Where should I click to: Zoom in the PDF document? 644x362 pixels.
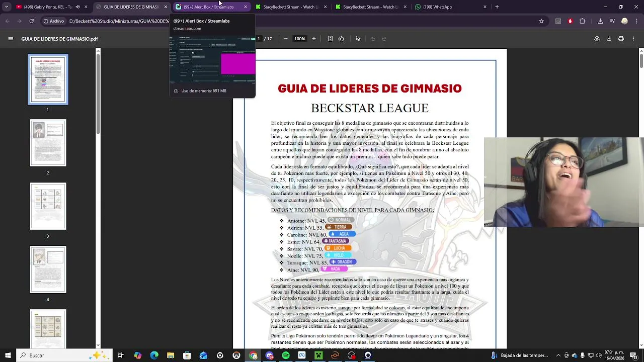(314, 39)
